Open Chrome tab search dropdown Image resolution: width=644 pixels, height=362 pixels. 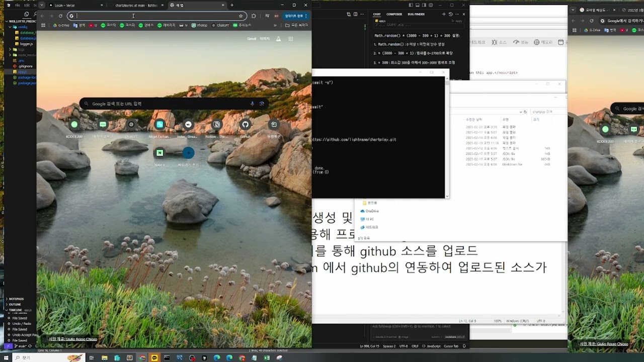[x=42, y=5]
